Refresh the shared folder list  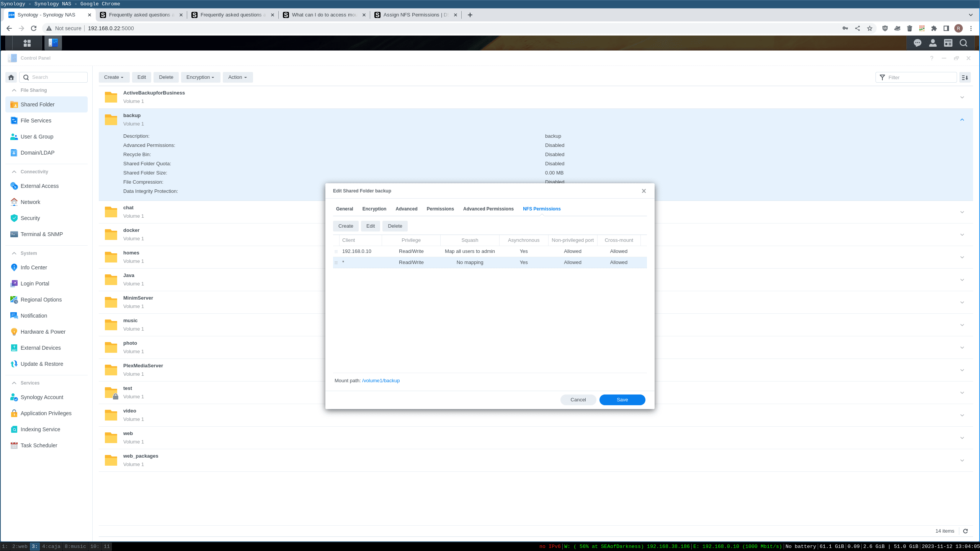pyautogui.click(x=965, y=531)
